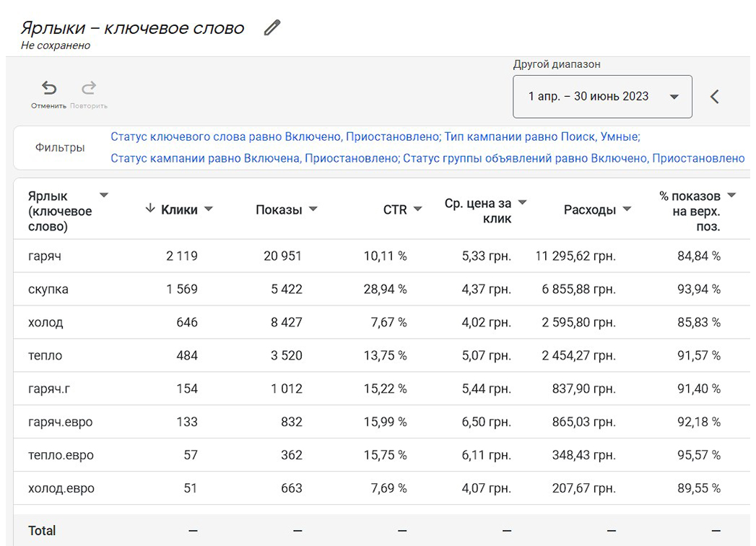
Task: Open the Ср. цена за клик column dropdown arrow
Action: pyautogui.click(x=522, y=202)
